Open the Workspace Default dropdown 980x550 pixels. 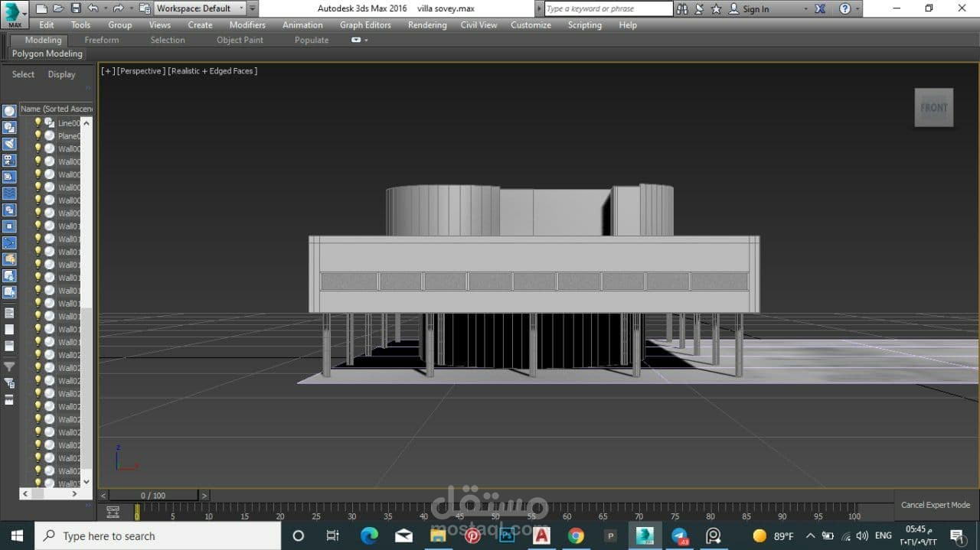(241, 8)
